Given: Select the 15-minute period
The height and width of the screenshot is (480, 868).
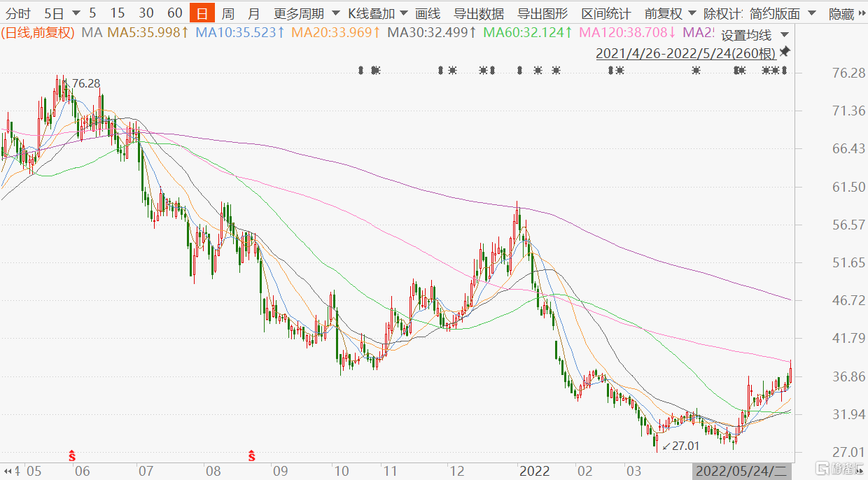Looking at the screenshot, I should point(118,13).
